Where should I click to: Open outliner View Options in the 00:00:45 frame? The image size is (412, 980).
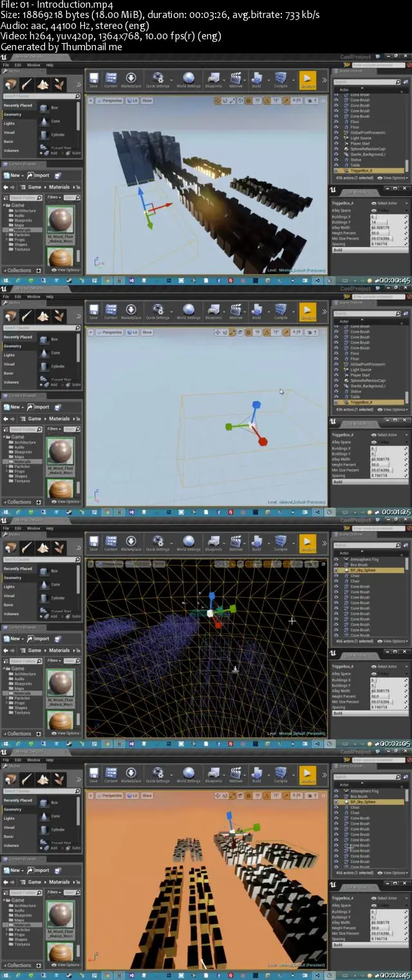pyautogui.click(x=393, y=178)
